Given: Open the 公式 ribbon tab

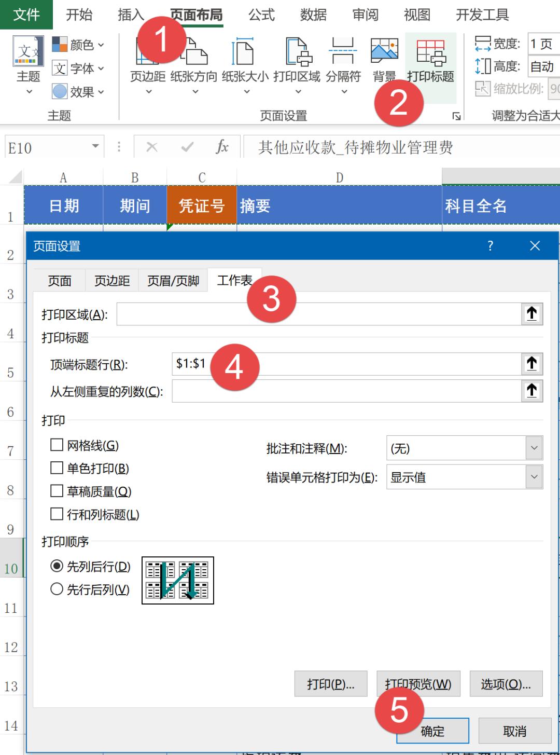Looking at the screenshot, I should (260, 15).
